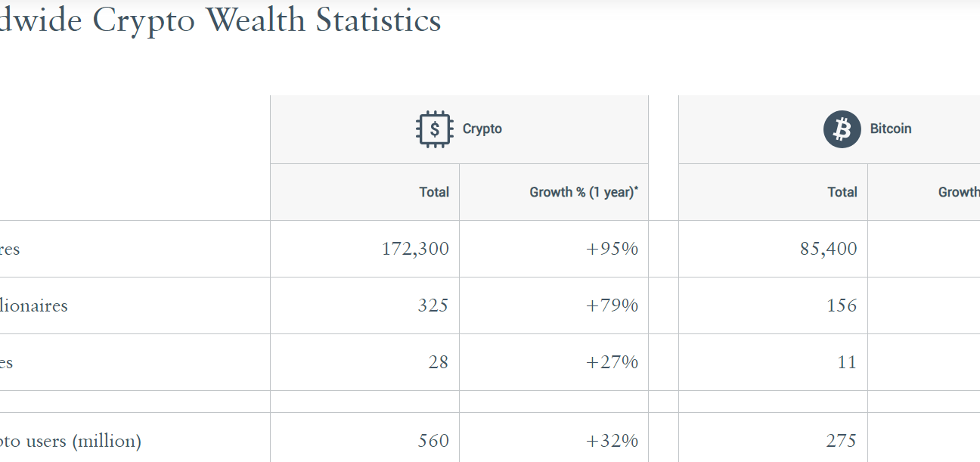Click the 85,400 Bitcoin total cell
Screen dimensions: 980x462
pos(828,249)
